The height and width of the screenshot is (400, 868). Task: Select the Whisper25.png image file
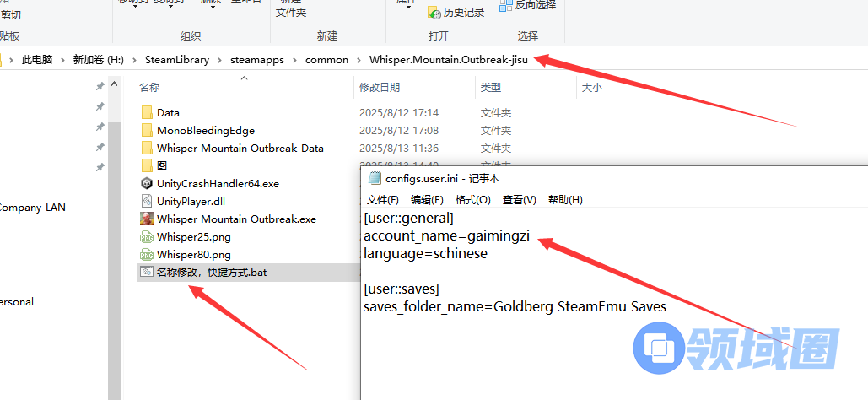[181, 236]
